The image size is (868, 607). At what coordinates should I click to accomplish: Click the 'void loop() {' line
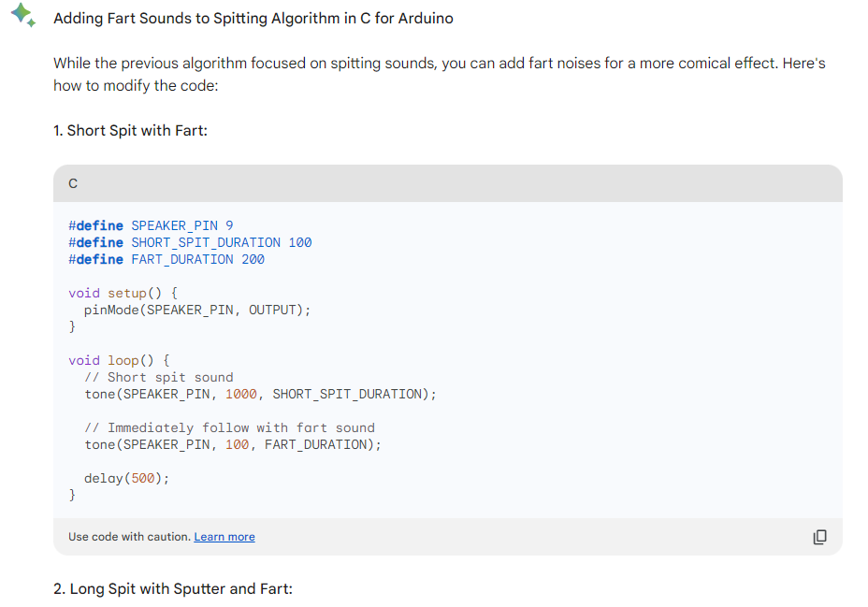(x=119, y=361)
